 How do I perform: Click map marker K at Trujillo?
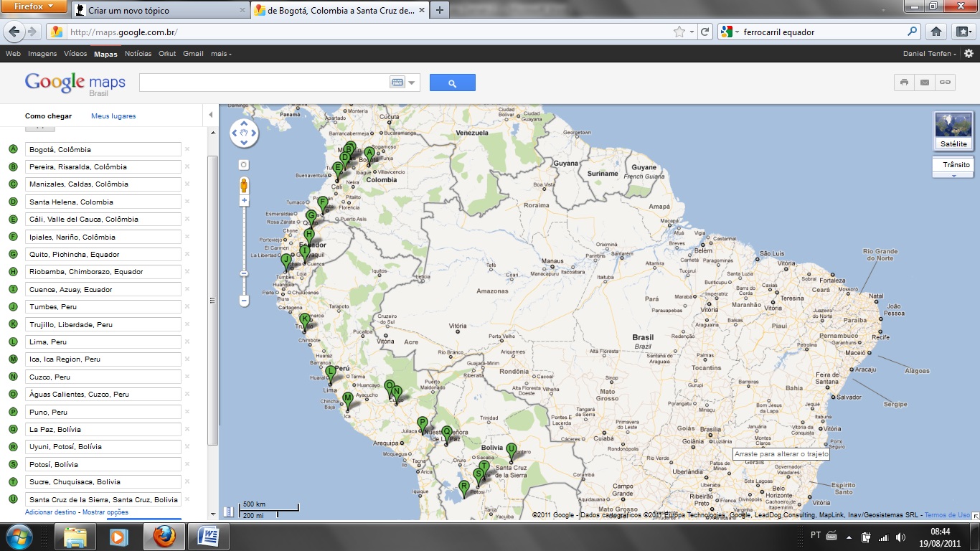304,323
